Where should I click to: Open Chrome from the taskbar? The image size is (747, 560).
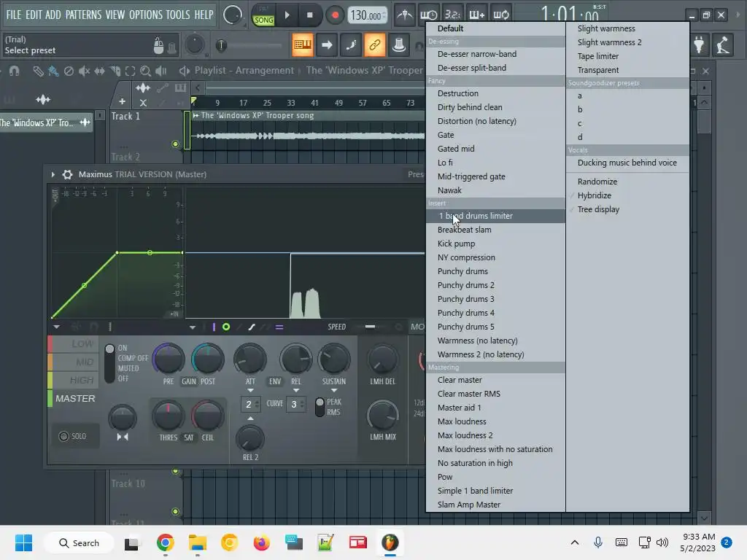166,542
